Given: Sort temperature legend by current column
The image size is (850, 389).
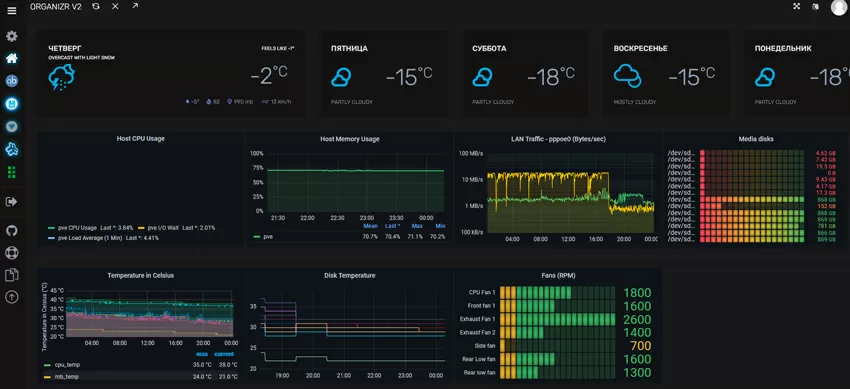Looking at the screenshot, I should [x=224, y=354].
